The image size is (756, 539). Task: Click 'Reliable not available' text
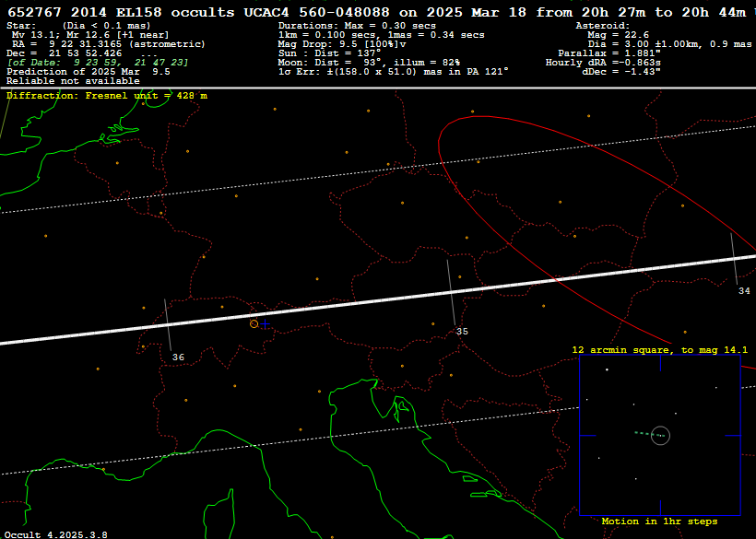coord(73,81)
